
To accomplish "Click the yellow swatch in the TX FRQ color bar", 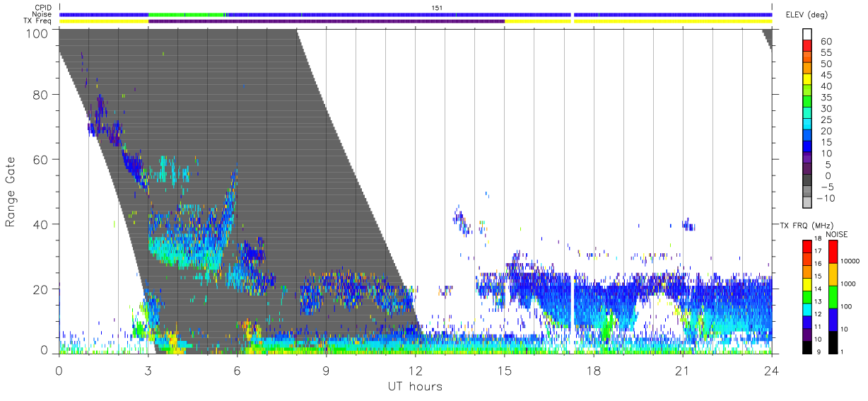I will 807,283.
